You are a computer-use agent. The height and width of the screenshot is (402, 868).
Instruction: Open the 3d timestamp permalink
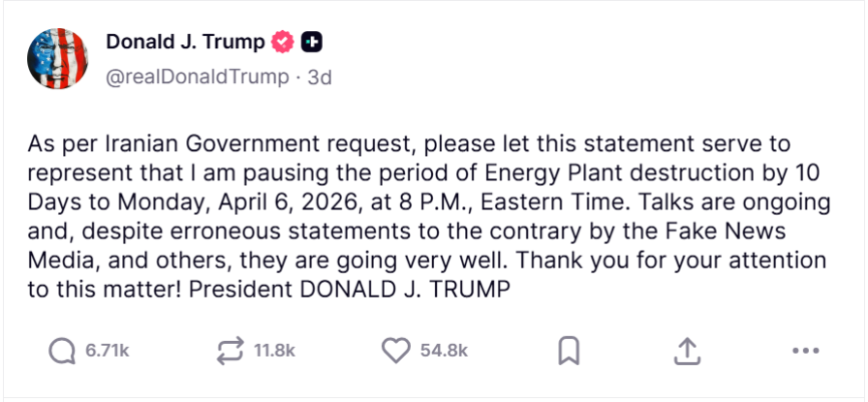point(320,77)
